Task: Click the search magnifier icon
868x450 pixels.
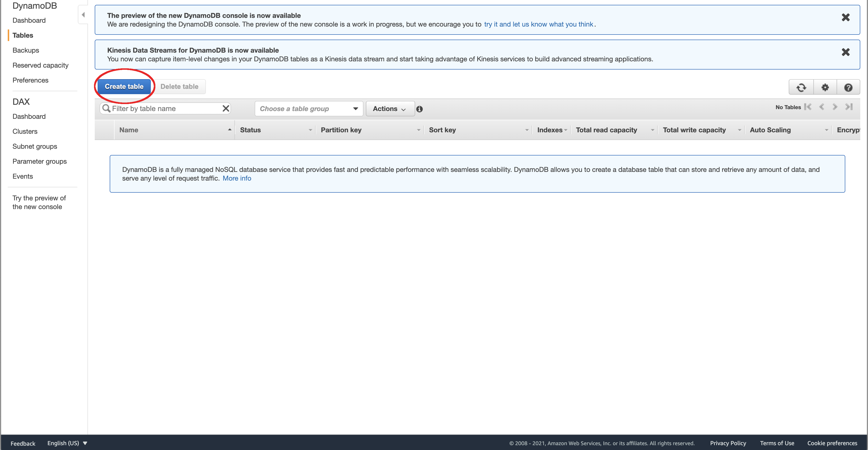Action: tap(106, 108)
